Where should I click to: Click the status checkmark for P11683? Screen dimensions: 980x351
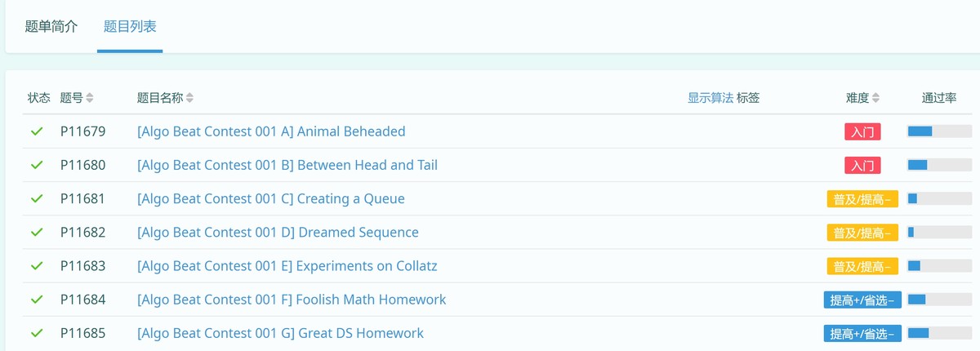point(37,266)
